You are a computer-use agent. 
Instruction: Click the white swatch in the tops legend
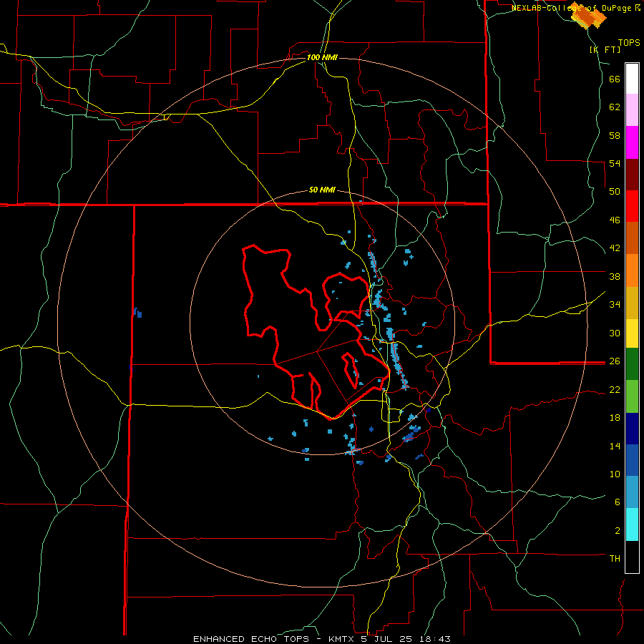pos(632,79)
